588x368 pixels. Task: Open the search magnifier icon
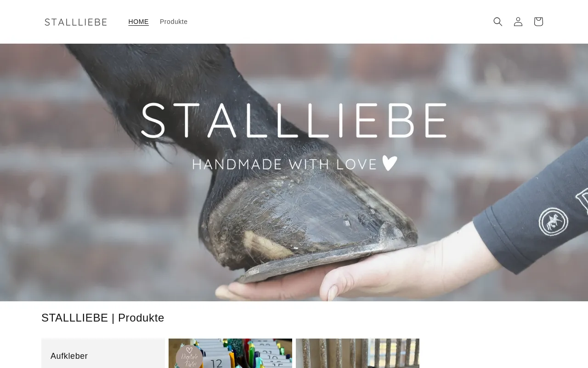pyautogui.click(x=498, y=22)
